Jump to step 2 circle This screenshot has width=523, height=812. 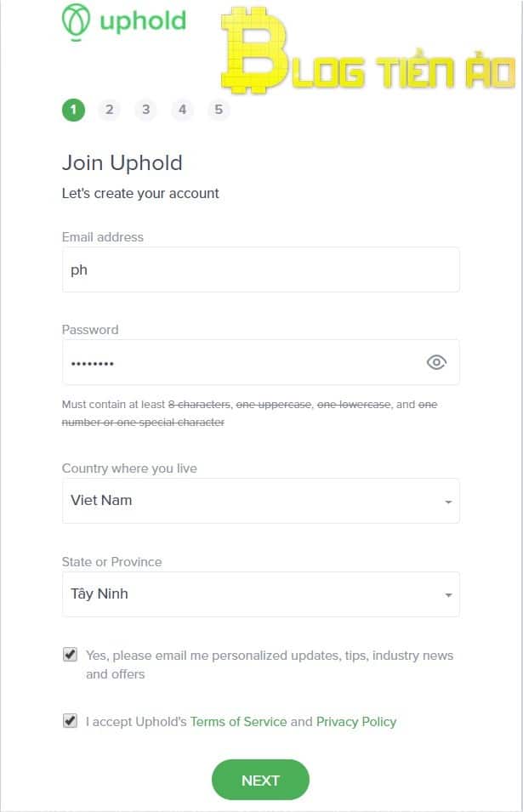[110, 110]
